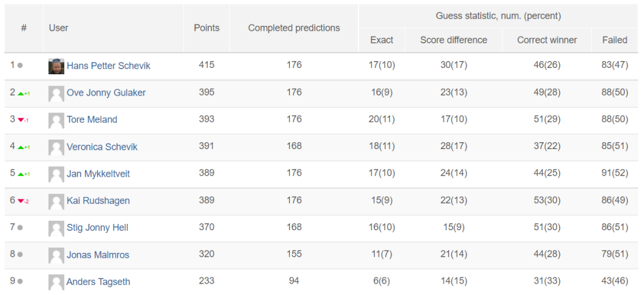Select the Completed predictions column header
The image size is (644, 295).
click(x=294, y=28)
